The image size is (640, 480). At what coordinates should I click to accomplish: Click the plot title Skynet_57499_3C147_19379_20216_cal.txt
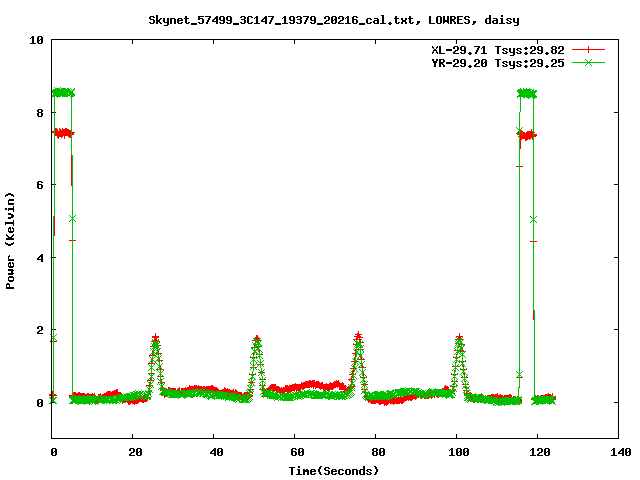point(284,20)
